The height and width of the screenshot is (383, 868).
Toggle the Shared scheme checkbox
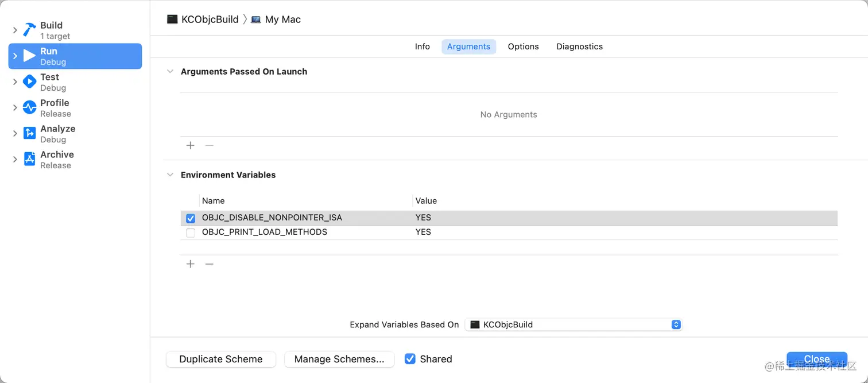pos(410,359)
